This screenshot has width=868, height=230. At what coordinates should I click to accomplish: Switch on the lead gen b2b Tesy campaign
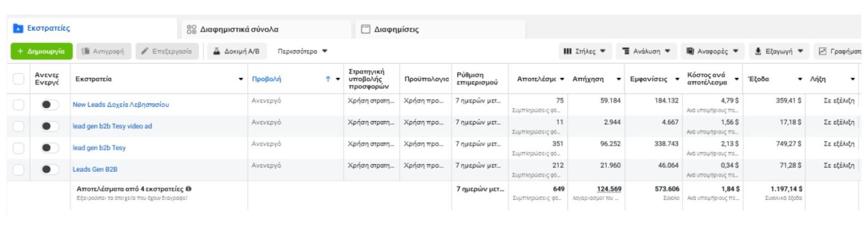point(50,147)
